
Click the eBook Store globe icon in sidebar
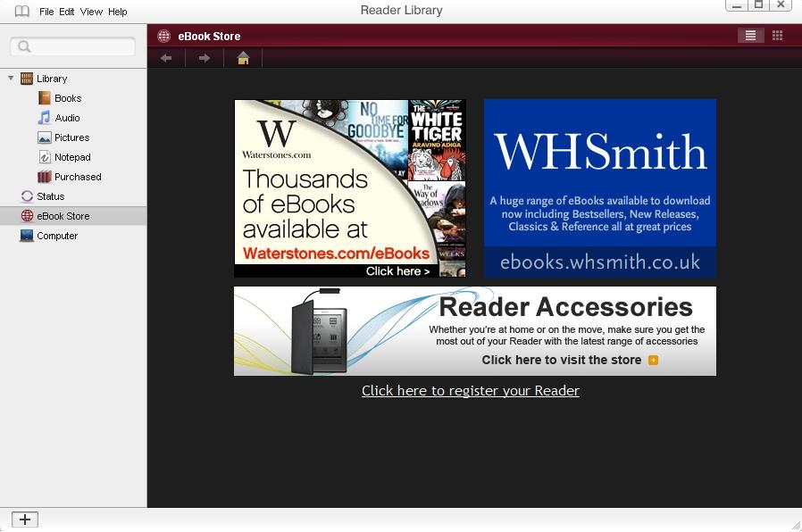point(27,216)
